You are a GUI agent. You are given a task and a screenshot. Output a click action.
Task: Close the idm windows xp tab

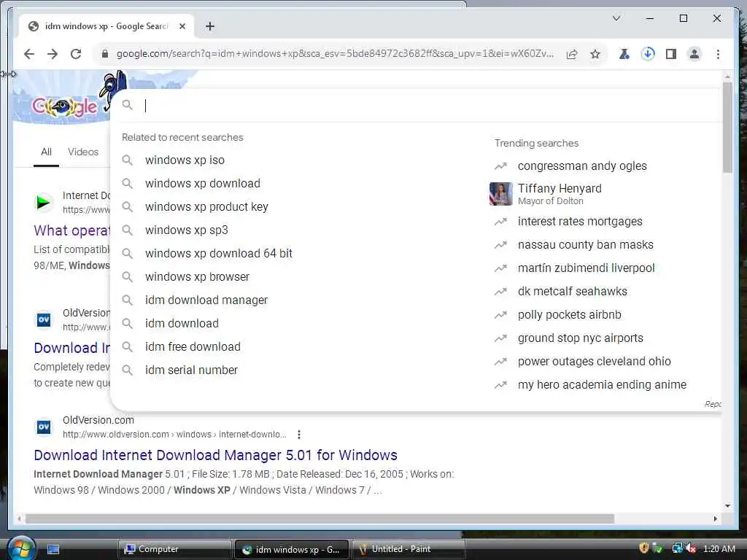[x=182, y=26]
